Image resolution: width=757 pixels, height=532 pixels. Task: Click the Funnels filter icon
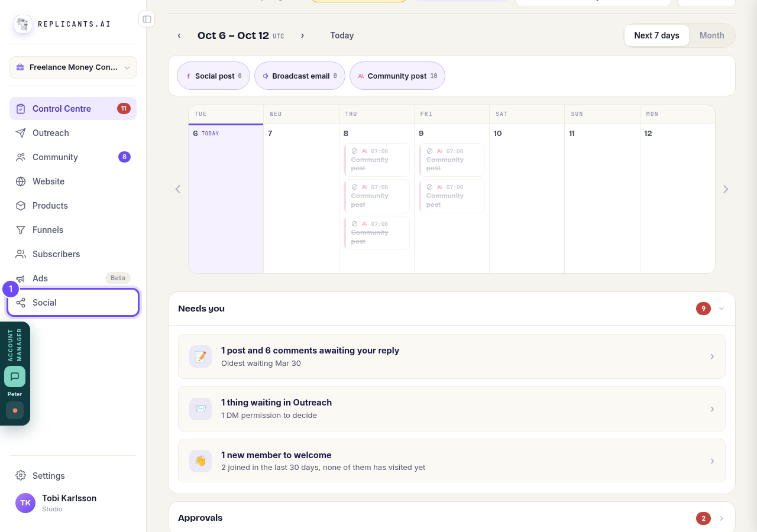pyautogui.click(x=21, y=230)
